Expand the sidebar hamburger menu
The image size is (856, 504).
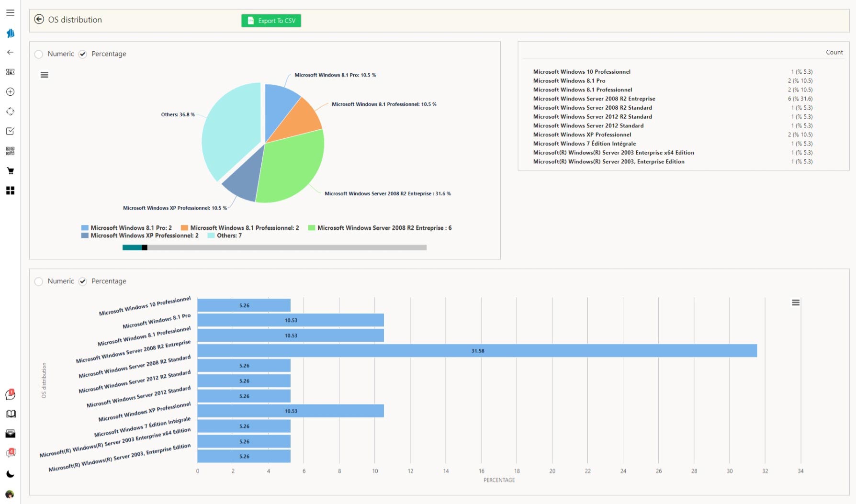pyautogui.click(x=10, y=12)
